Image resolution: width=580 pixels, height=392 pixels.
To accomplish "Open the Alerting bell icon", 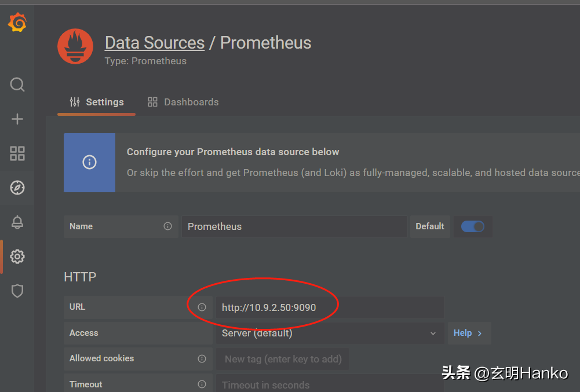I will point(17,222).
